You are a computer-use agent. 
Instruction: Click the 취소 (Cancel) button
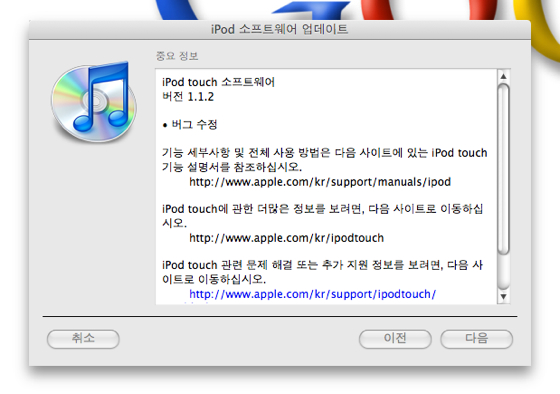pyautogui.click(x=83, y=339)
